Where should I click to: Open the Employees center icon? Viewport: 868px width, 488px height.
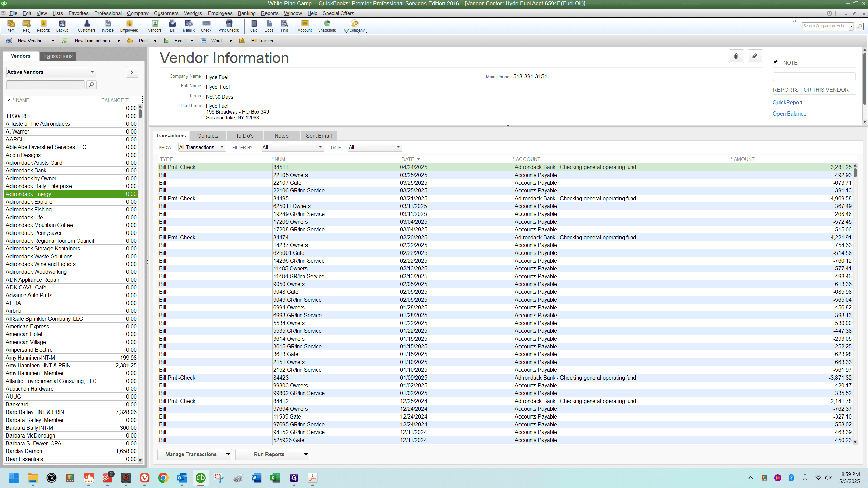coord(129,26)
